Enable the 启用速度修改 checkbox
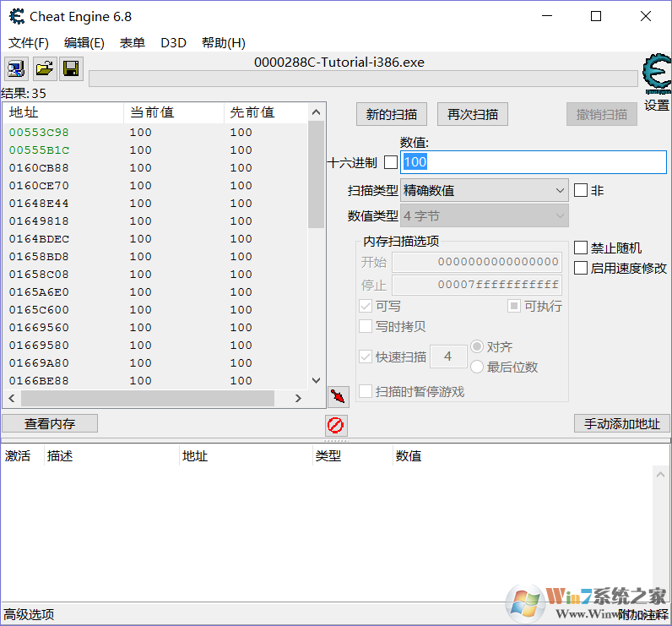 tap(581, 268)
